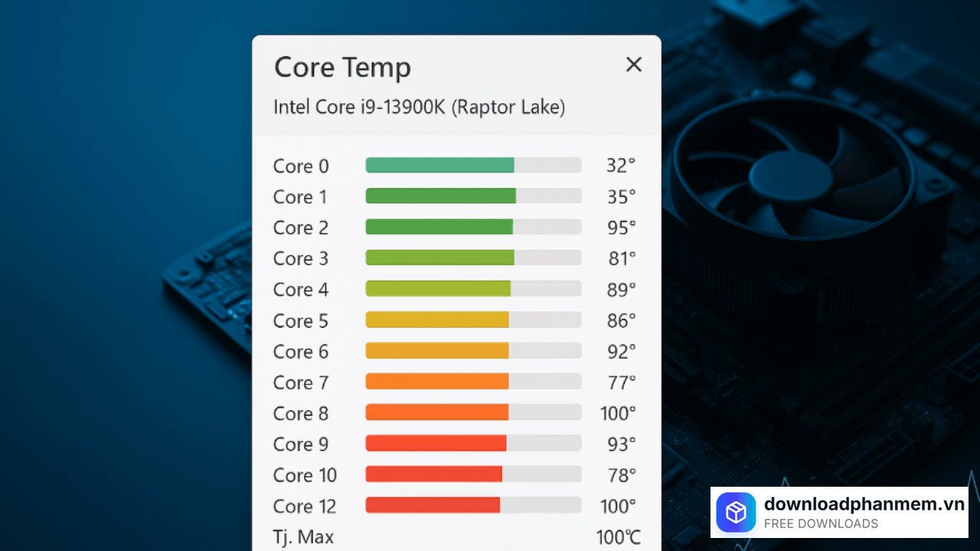Select the Intel Core i9-13900K processor name

tap(419, 107)
